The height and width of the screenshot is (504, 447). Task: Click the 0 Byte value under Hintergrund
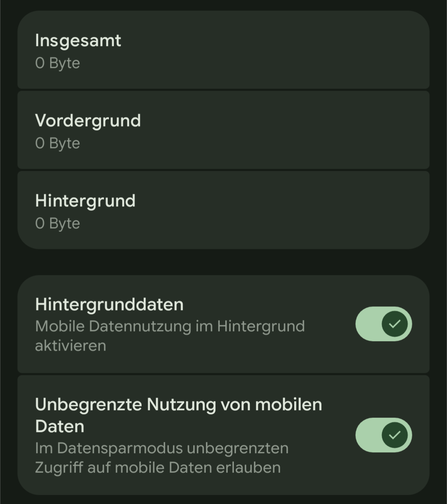pos(58,224)
